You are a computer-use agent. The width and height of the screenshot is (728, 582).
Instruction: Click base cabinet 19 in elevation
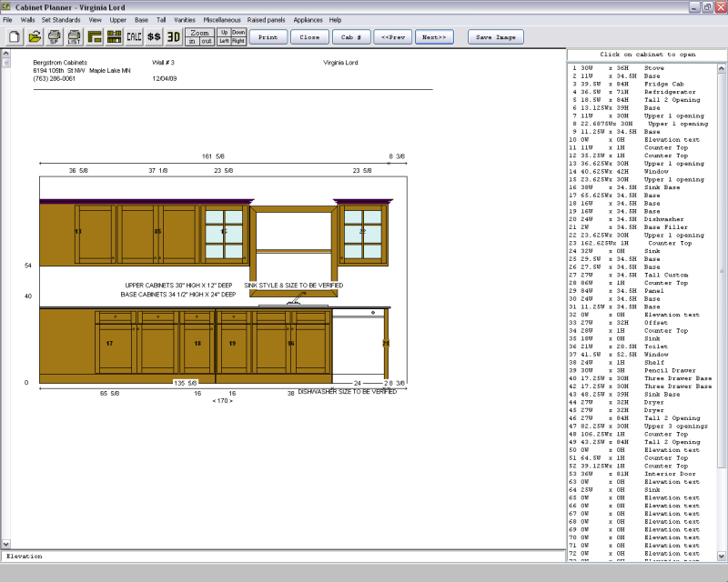pos(232,344)
